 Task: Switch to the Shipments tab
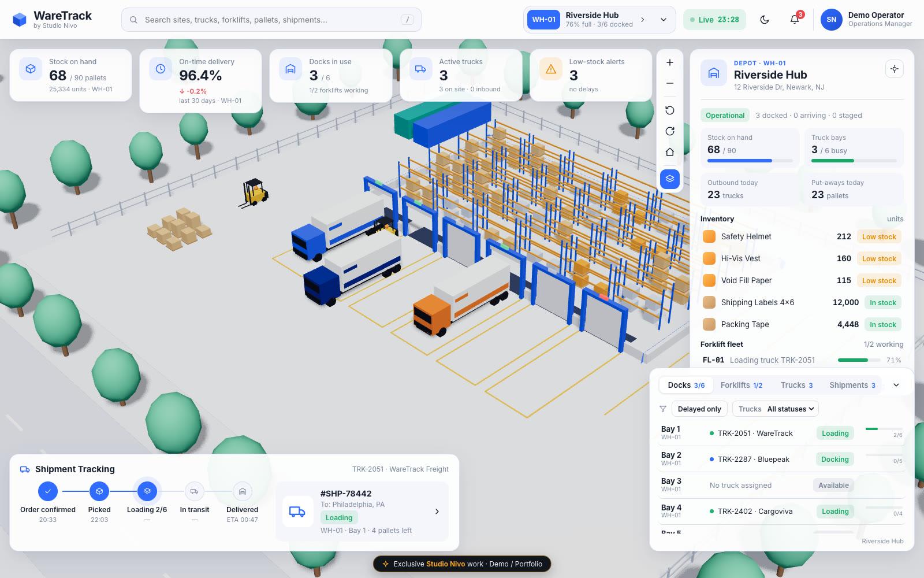point(852,385)
